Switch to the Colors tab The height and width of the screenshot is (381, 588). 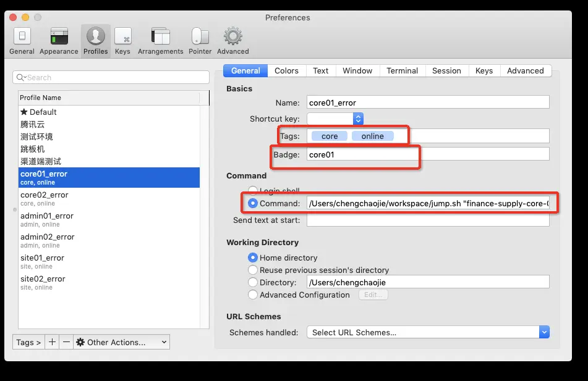click(286, 71)
